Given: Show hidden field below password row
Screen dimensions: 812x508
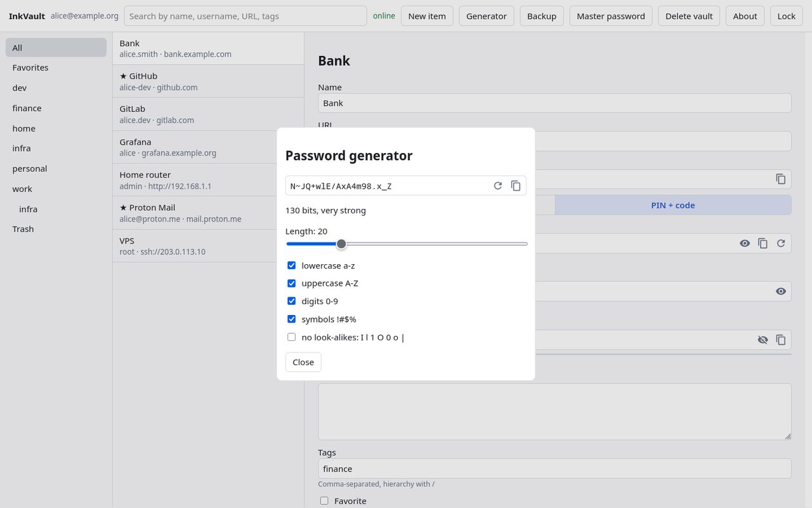Looking at the screenshot, I should click(x=781, y=291).
